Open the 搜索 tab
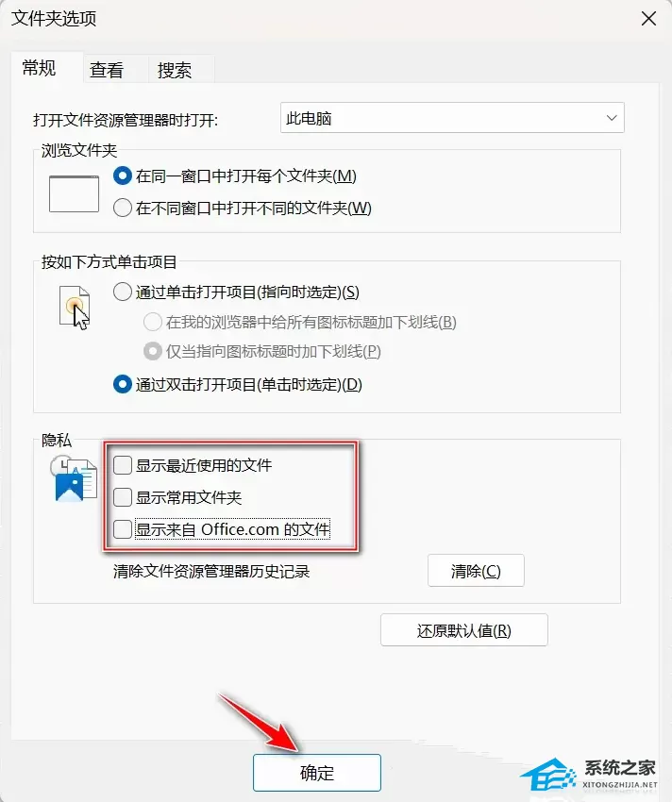672x802 pixels. click(x=175, y=70)
